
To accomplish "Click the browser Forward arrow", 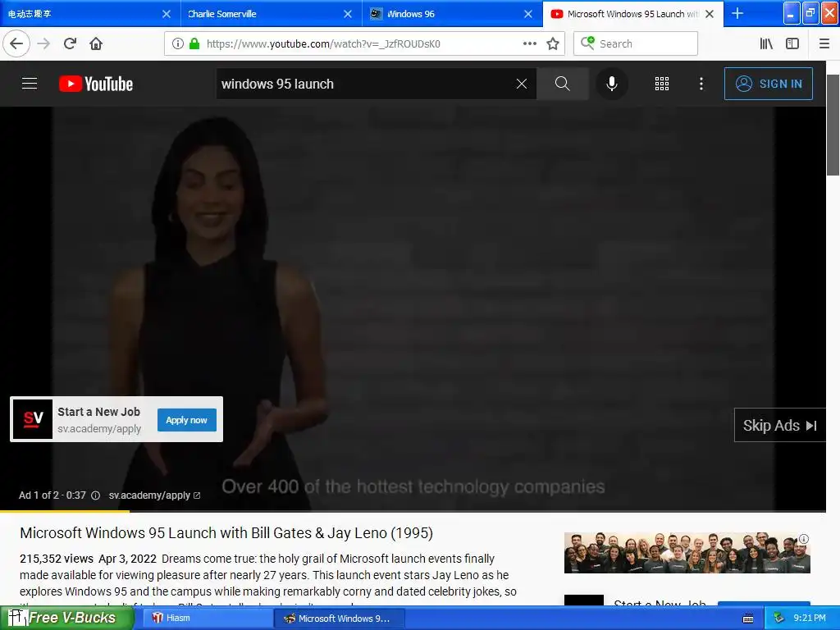I will 43,44.
